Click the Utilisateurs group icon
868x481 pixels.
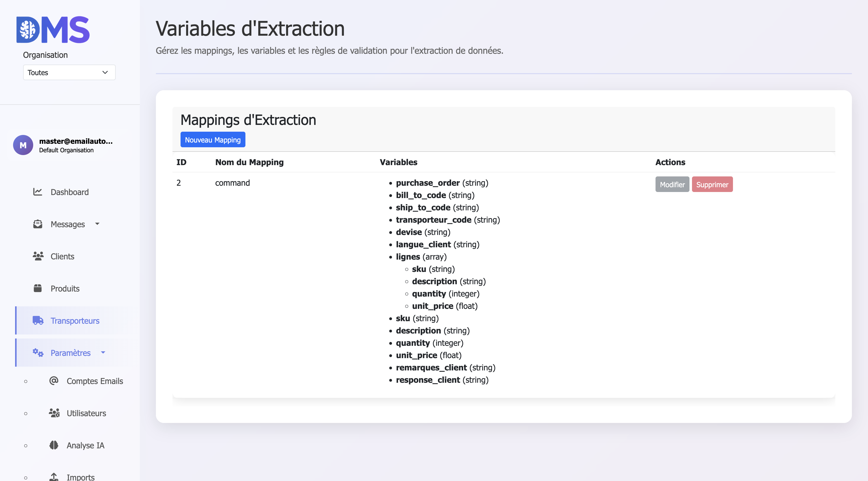54,413
